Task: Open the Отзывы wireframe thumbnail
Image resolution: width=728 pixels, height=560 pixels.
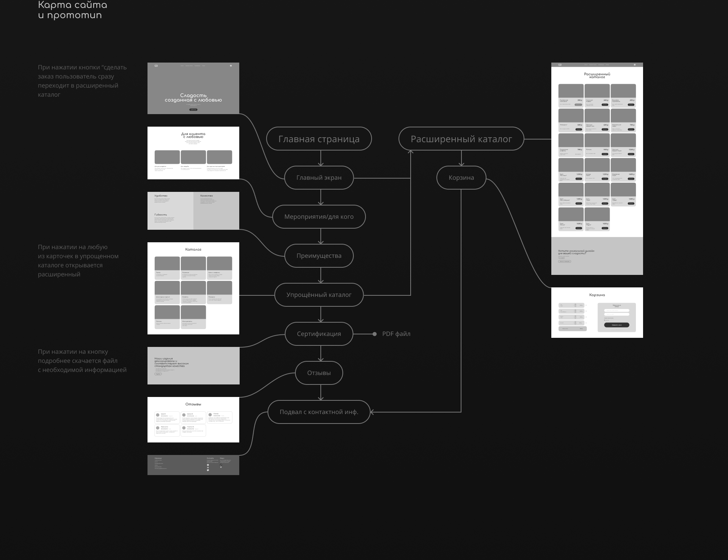Action: coord(193,419)
